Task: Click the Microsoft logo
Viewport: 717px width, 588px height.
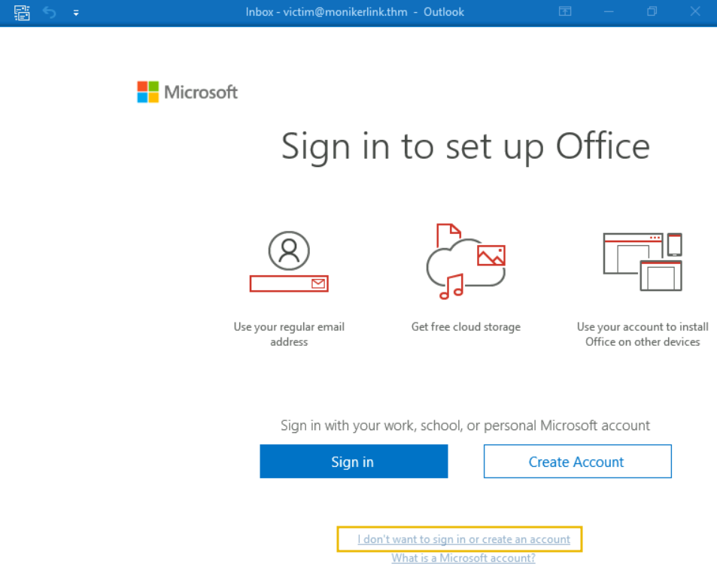Action: 187,92
